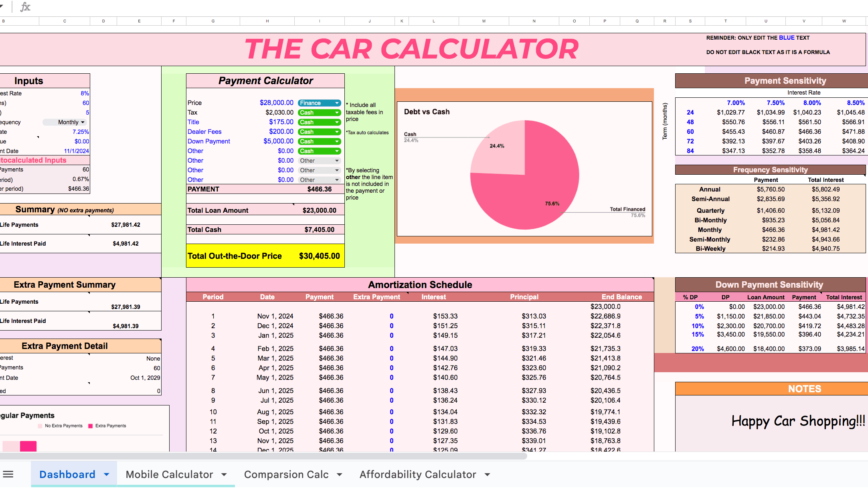Click the Extra Payments legend swatch
This screenshot has height=488, width=868.
coord(91,426)
